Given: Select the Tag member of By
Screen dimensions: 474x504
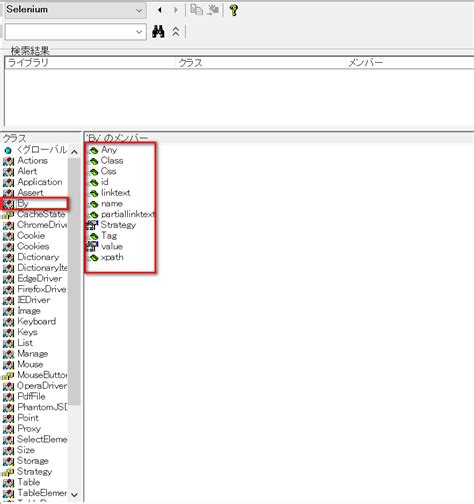Looking at the screenshot, I should 103,235.
